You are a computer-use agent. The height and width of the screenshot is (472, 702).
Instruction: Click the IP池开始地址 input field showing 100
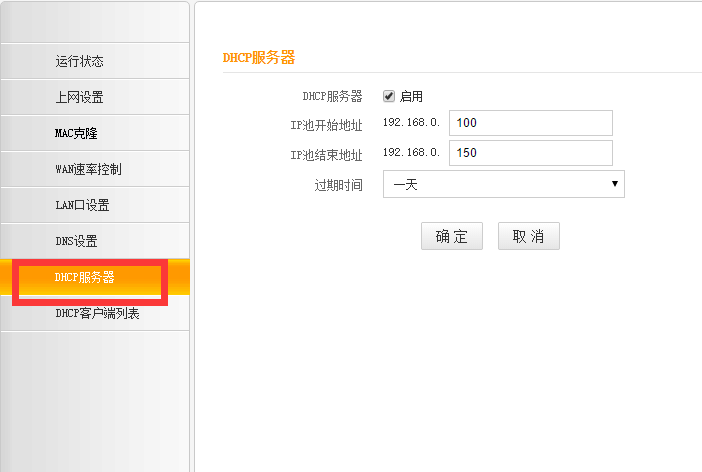coord(531,123)
